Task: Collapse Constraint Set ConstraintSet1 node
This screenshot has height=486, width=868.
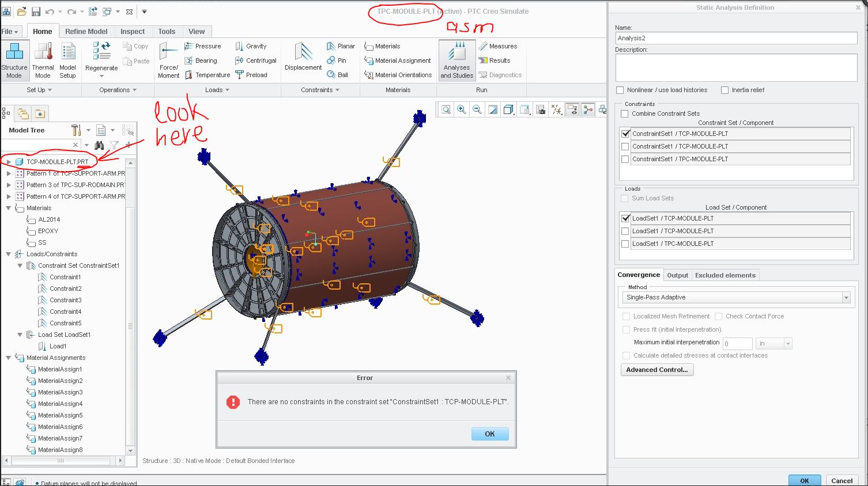Action: tap(20, 265)
